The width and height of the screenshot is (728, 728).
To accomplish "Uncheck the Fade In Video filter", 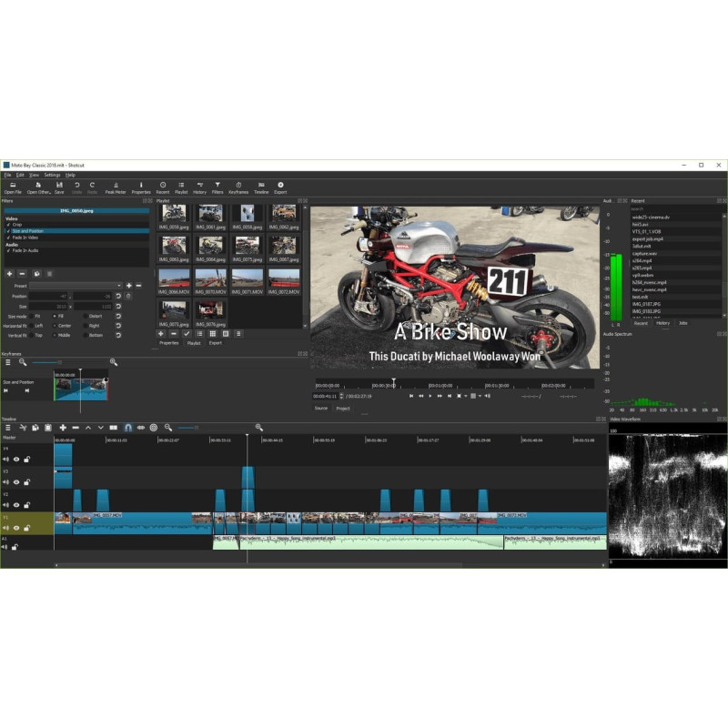I will tap(8, 238).
